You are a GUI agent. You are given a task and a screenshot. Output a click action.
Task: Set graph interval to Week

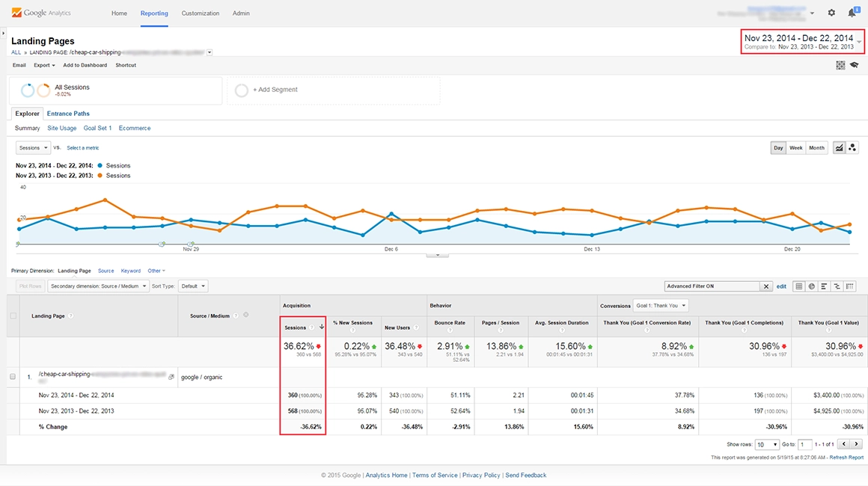(795, 147)
